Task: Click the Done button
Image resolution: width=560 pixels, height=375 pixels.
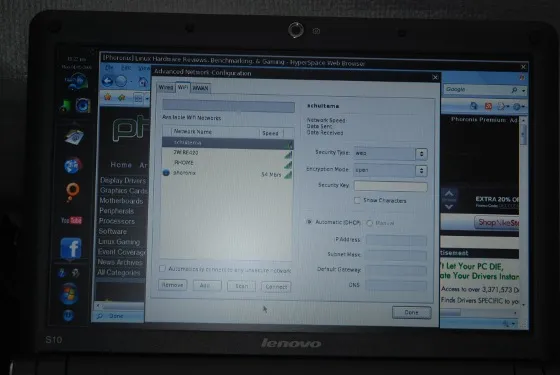Action: [x=411, y=312]
